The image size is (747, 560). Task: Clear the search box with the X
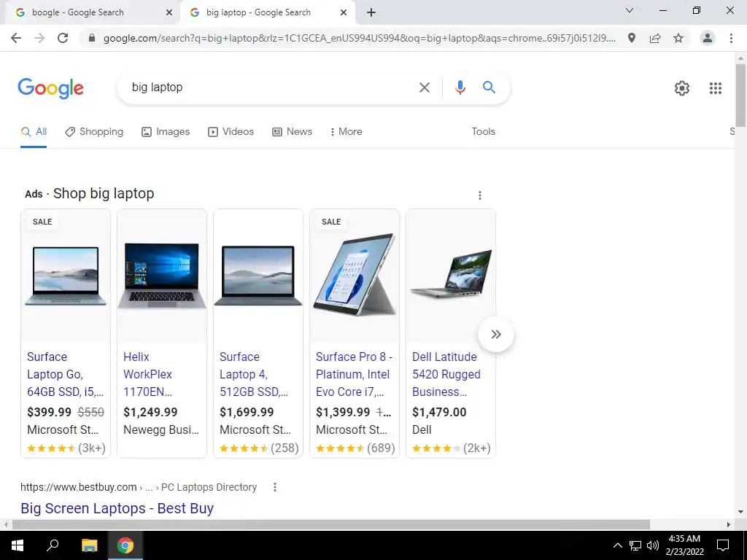424,87
